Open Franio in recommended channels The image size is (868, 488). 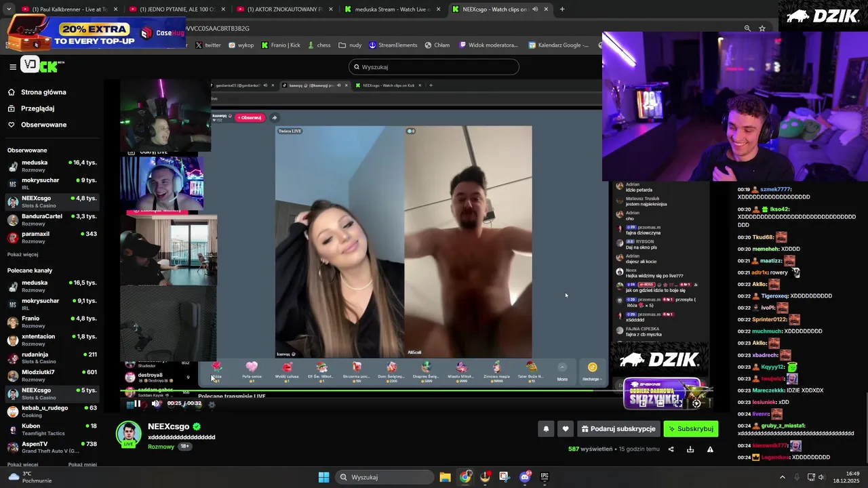(x=52, y=322)
